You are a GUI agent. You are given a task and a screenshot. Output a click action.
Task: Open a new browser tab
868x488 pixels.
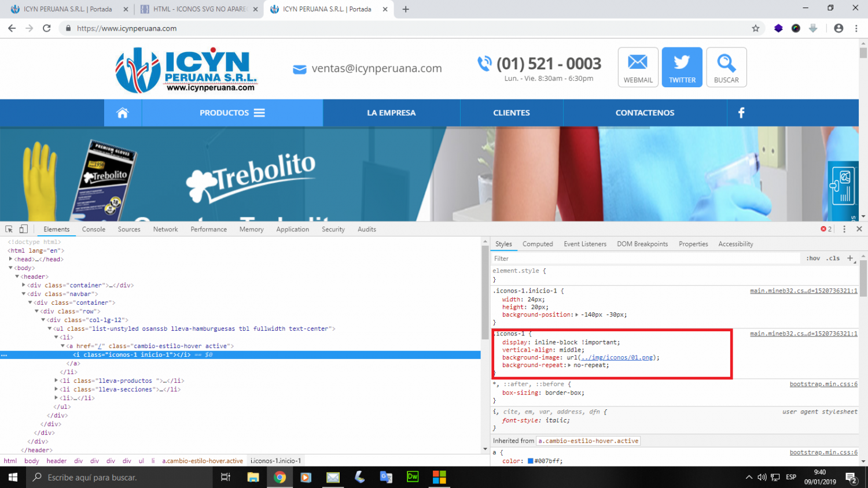click(x=406, y=9)
